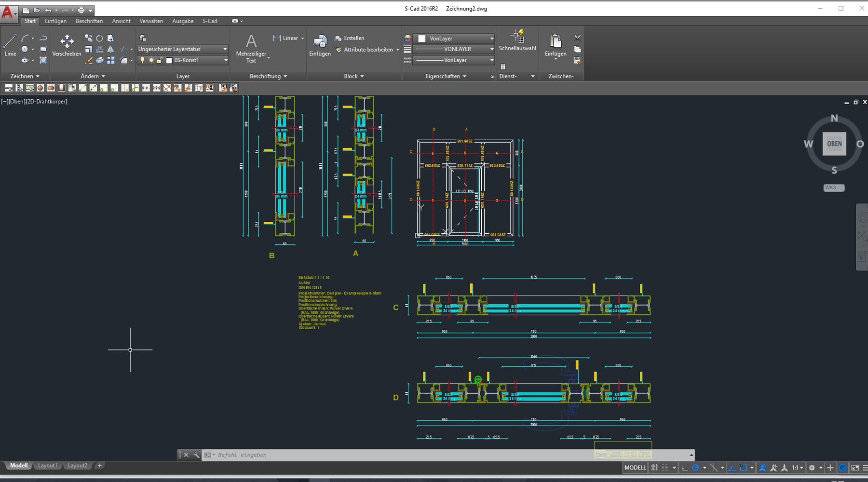This screenshot has width=868, height=482.
Task: Open the 0S-Konst1 layer dropdown
Action: [x=183, y=60]
